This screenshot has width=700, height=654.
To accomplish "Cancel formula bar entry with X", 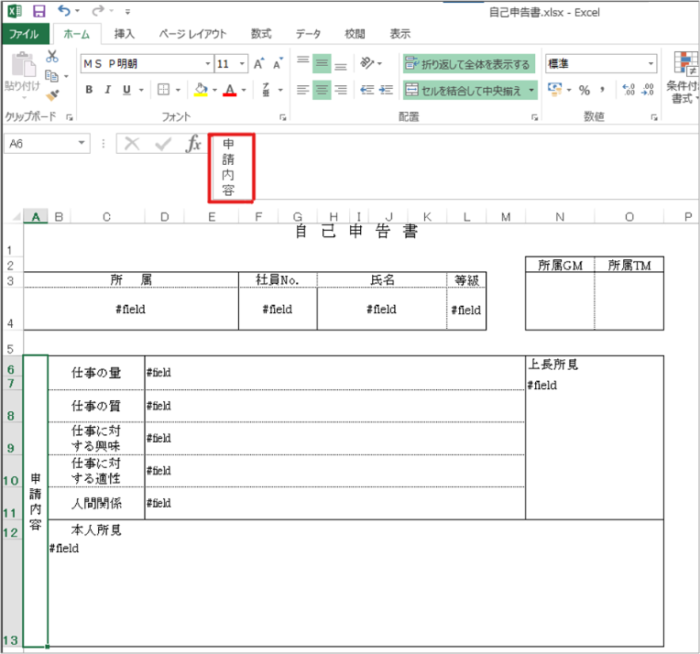I will [132, 144].
